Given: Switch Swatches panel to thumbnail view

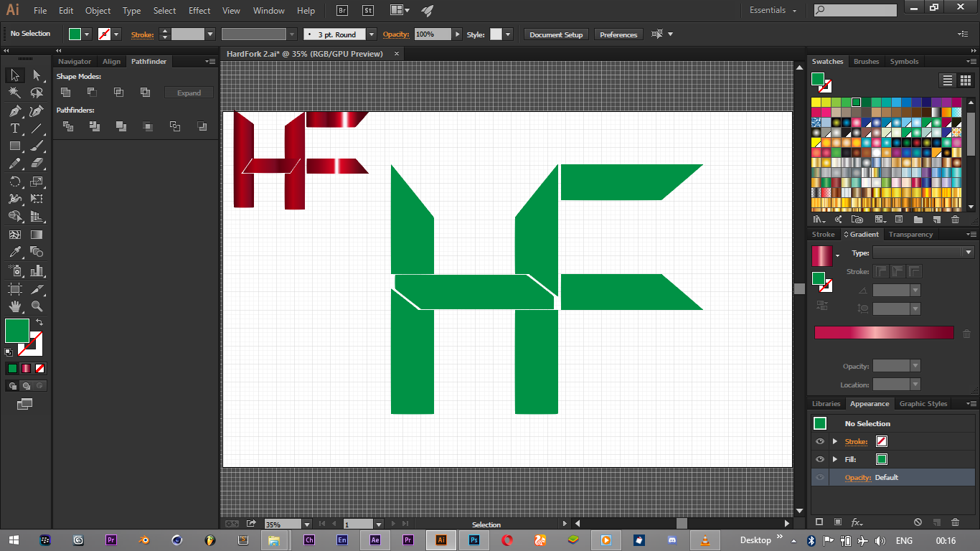Looking at the screenshot, I should pyautogui.click(x=965, y=80).
